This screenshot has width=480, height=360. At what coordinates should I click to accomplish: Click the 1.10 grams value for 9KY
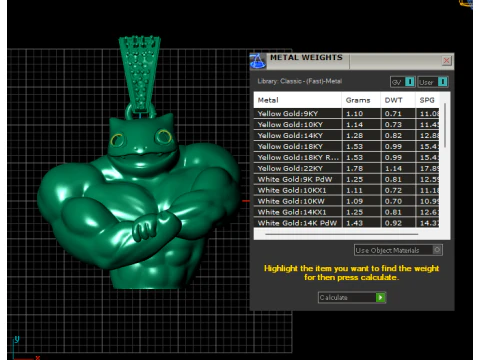pos(354,114)
